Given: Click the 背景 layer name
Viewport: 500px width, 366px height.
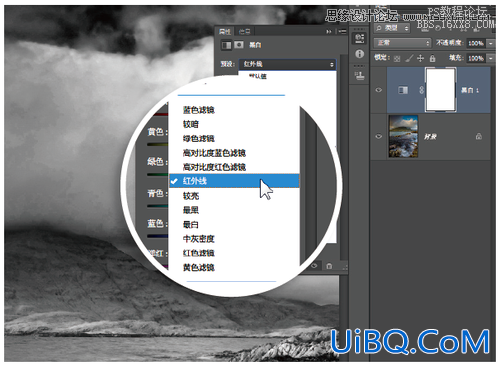Looking at the screenshot, I should pyautogui.click(x=430, y=136).
